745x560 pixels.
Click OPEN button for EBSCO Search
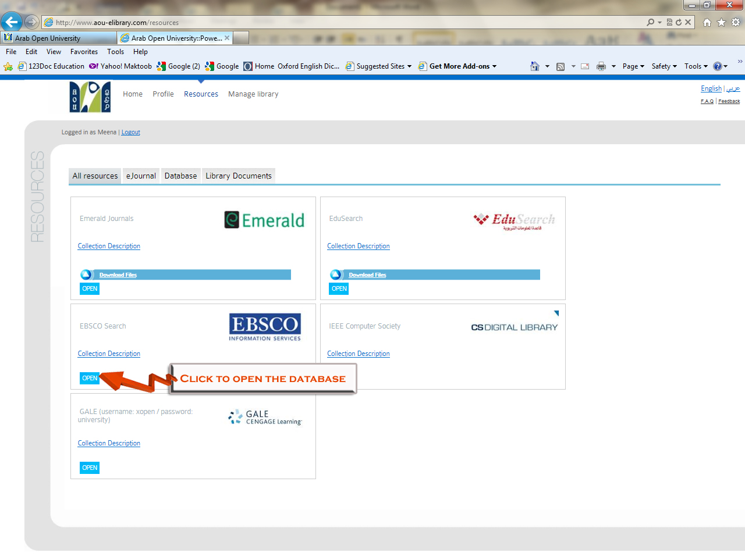point(90,378)
